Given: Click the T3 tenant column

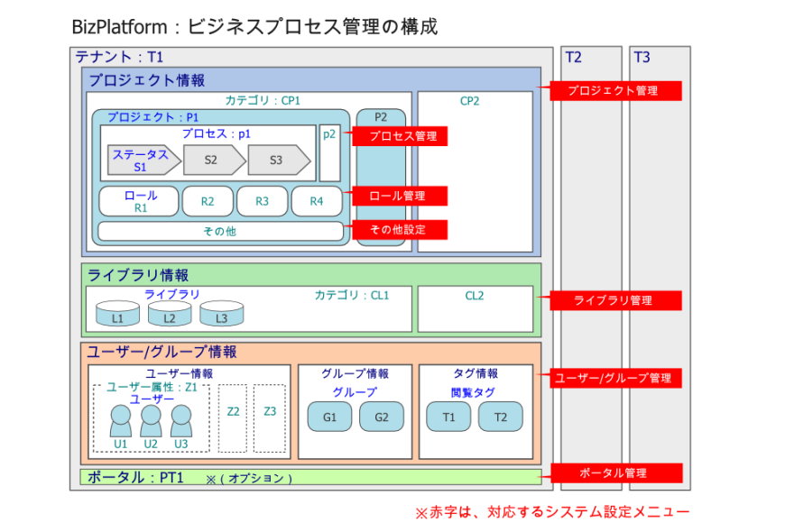Looking at the screenshot, I should point(660,269).
